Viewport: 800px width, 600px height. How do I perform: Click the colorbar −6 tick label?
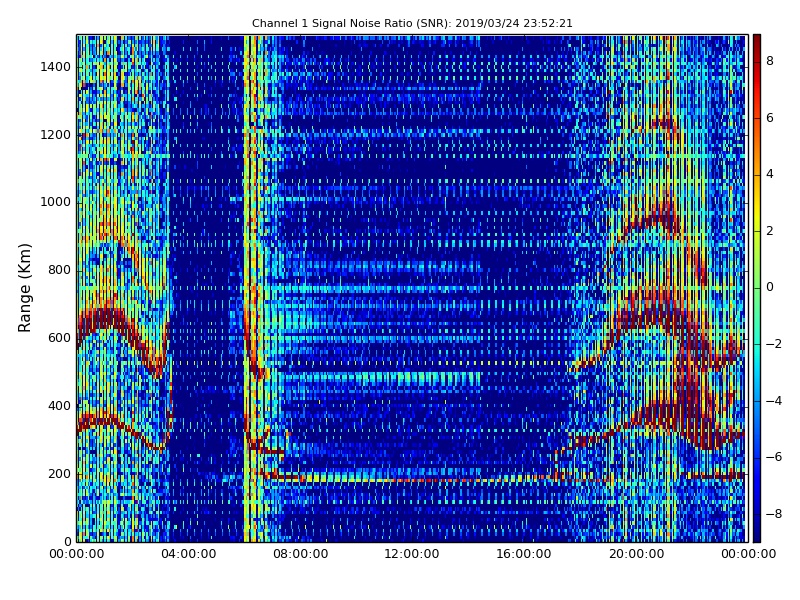pyautogui.click(x=774, y=457)
